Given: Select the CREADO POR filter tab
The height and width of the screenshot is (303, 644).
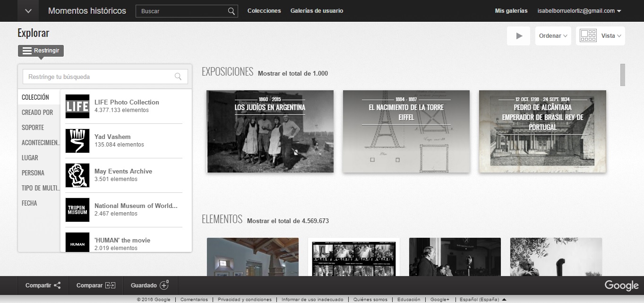Looking at the screenshot, I should tap(37, 113).
